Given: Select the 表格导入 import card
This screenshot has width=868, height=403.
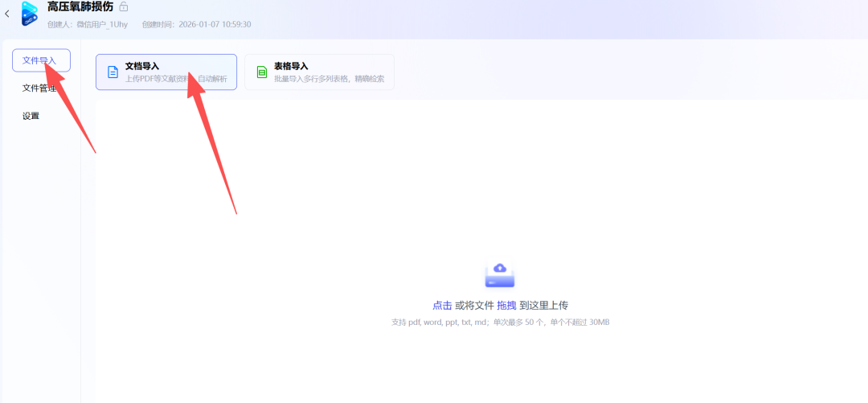Looking at the screenshot, I should (x=319, y=72).
